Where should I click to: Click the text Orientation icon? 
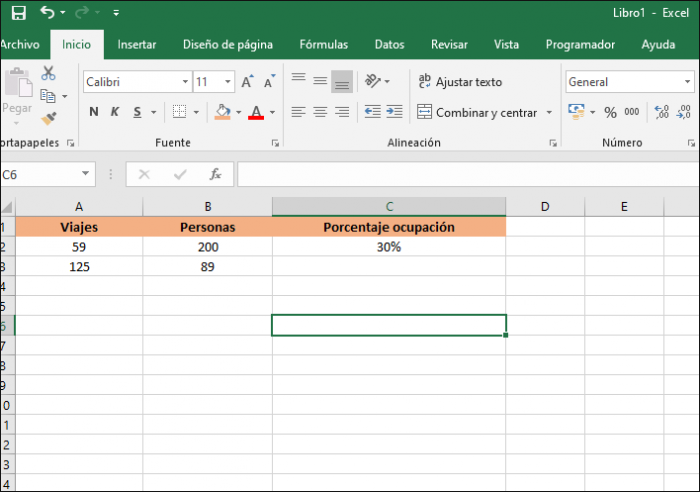373,81
